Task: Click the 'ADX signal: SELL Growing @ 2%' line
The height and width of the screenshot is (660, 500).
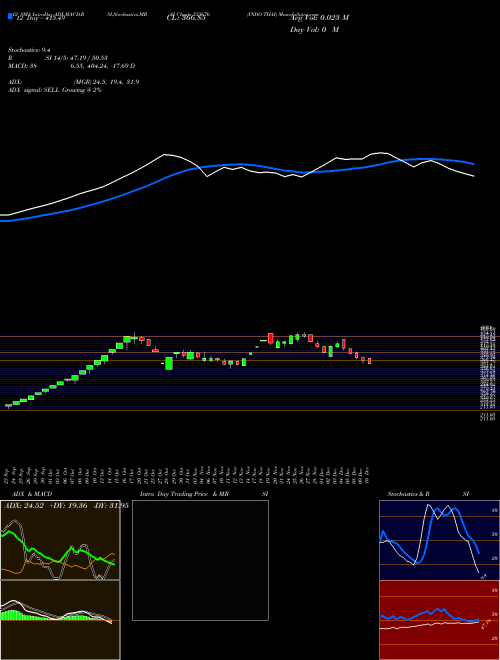Action: [x=55, y=90]
